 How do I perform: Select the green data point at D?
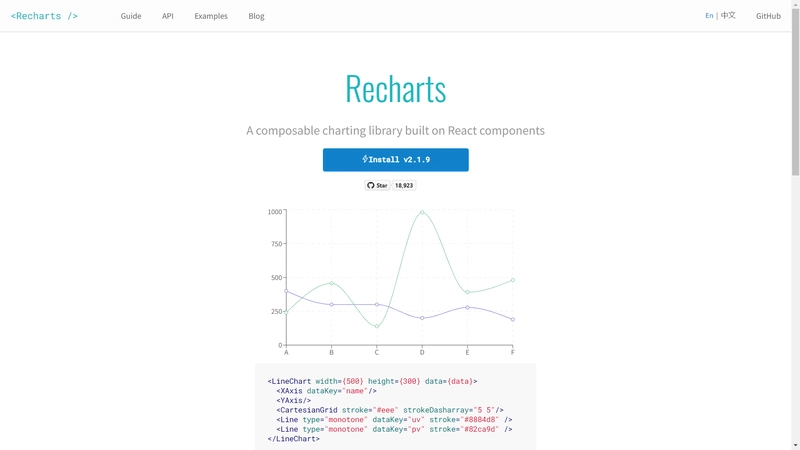point(422,212)
